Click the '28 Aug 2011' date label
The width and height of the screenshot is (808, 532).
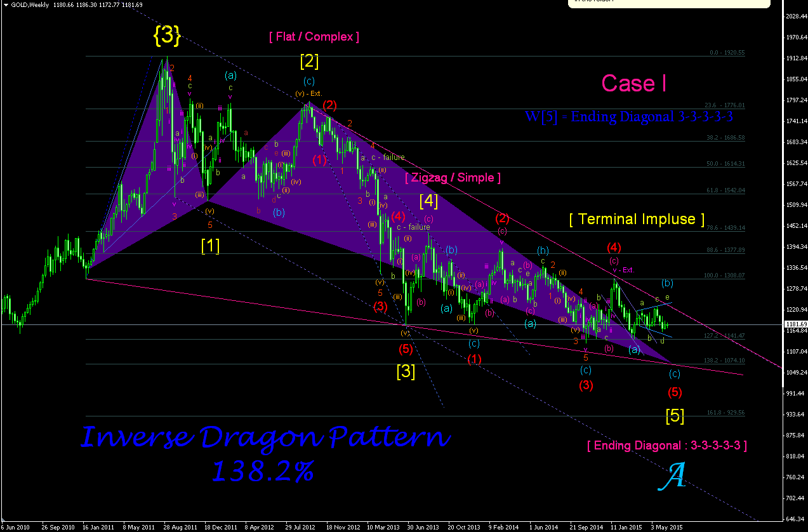pyautogui.click(x=180, y=527)
